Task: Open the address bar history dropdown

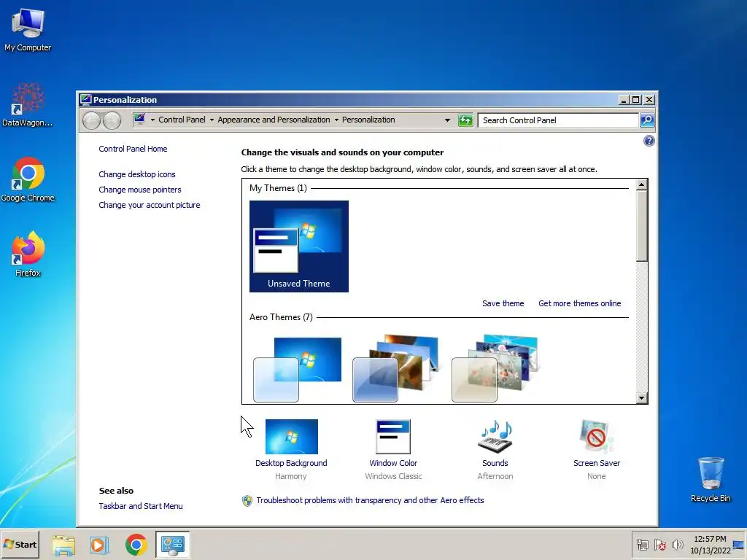Action: [x=447, y=120]
